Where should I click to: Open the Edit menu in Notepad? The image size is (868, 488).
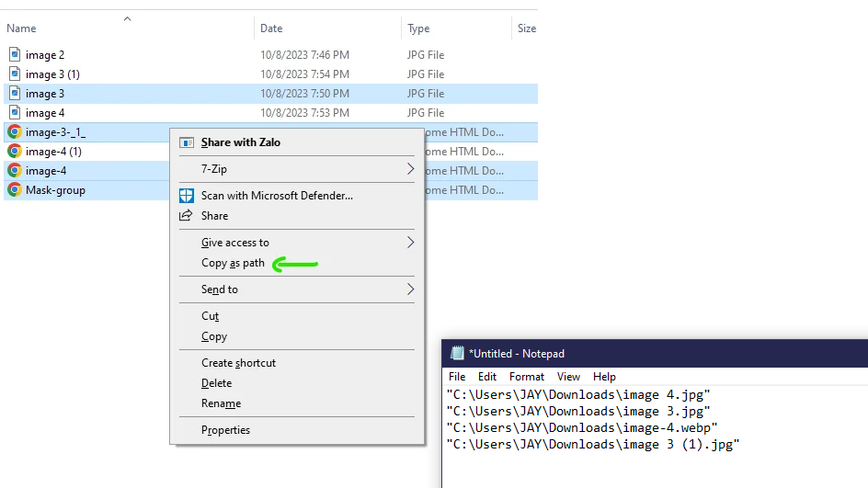click(486, 376)
